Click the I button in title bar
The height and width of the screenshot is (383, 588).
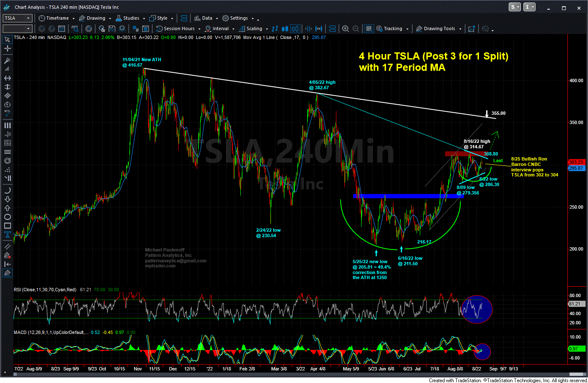529,7
